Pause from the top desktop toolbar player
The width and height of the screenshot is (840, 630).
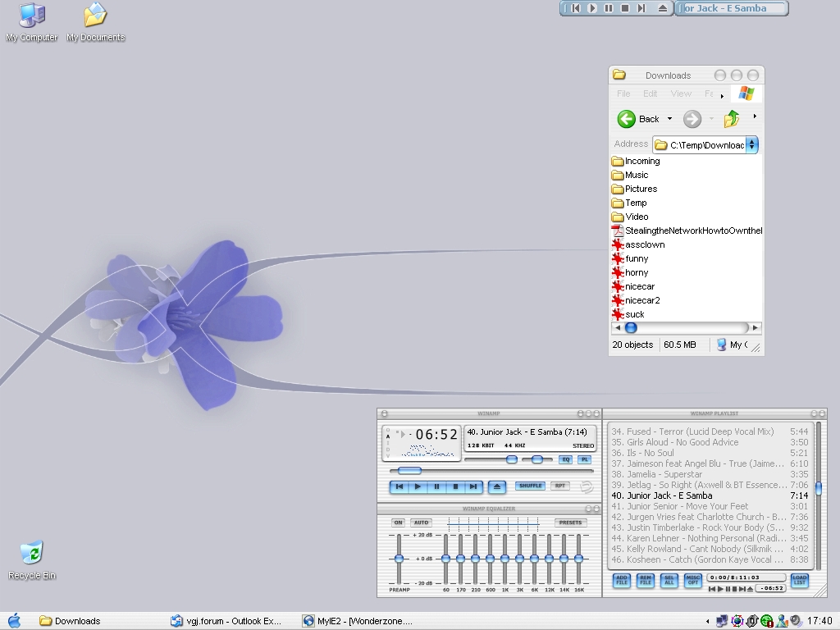tap(609, 8)
